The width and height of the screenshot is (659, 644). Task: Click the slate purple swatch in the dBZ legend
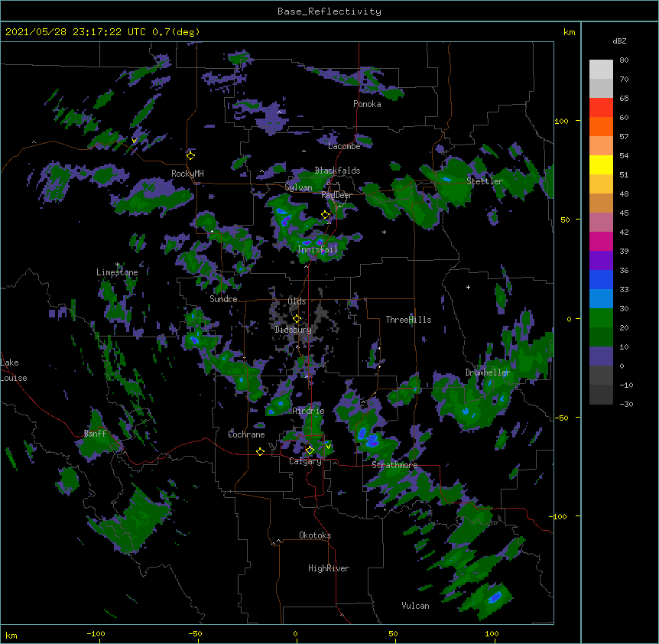coord(601,356)
